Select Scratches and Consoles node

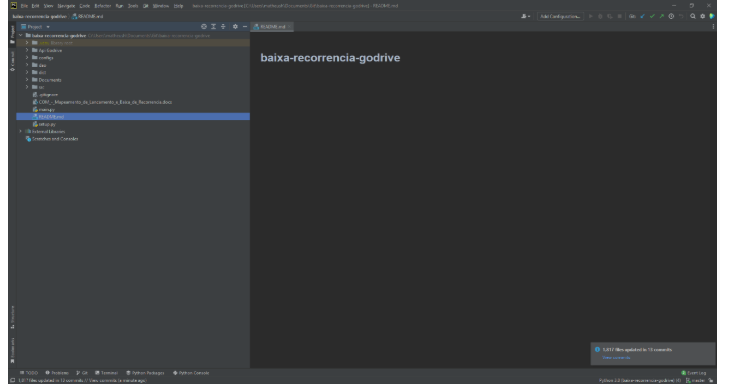52,139
